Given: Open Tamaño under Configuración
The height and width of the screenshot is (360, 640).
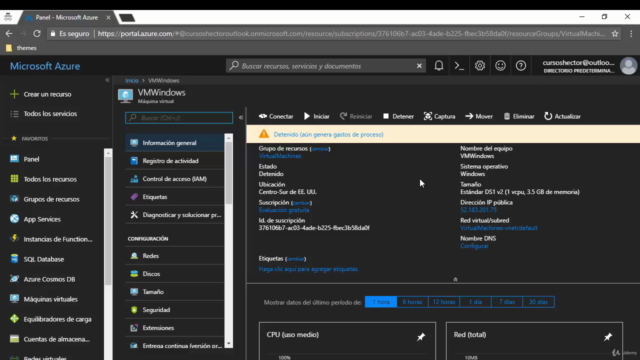Looking at the screenshot, I should pyautogui.click(x=175, y=292).
